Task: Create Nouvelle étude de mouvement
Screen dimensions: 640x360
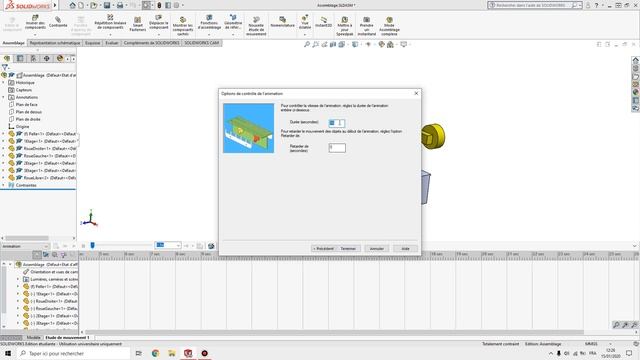Action: tap(256, 26)
